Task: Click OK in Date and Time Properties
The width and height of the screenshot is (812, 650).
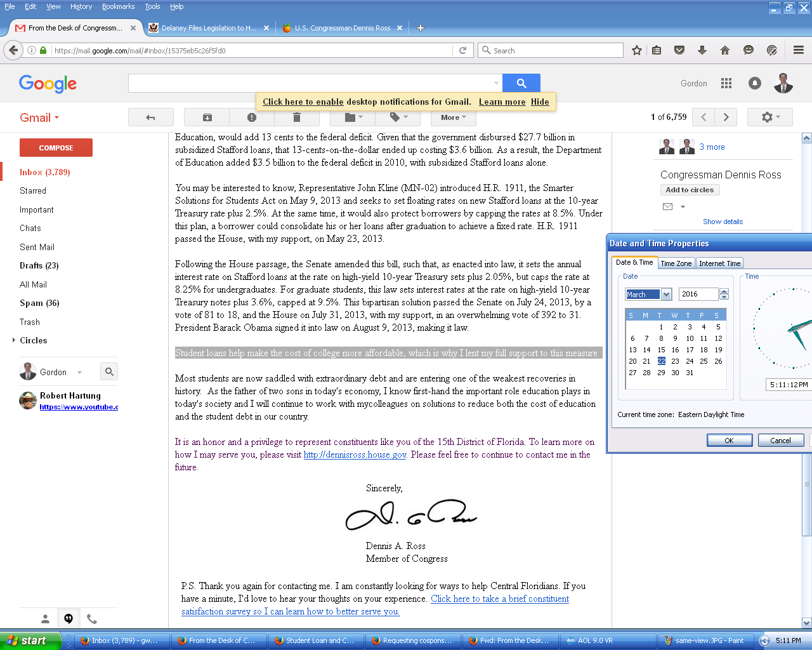Action: (730, 441)
